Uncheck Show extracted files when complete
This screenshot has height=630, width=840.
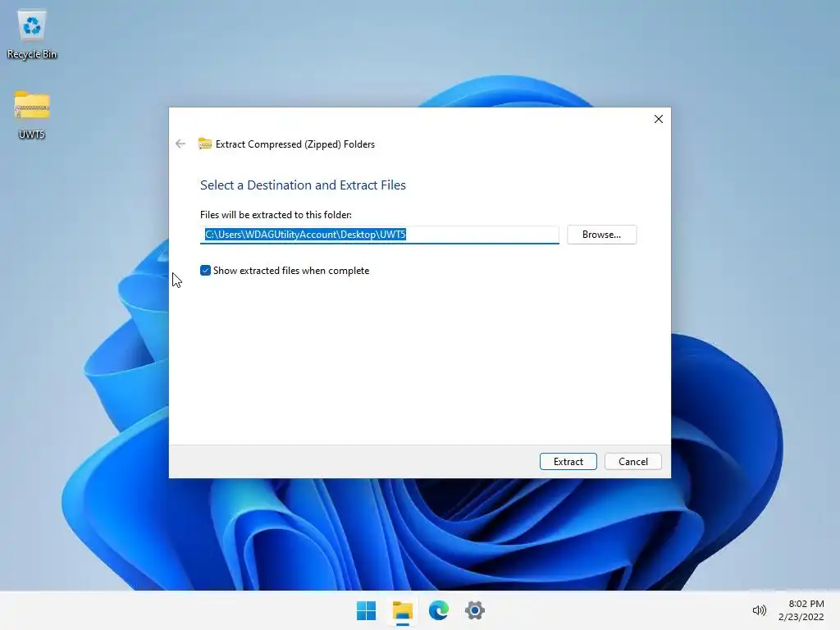[205, 271]
